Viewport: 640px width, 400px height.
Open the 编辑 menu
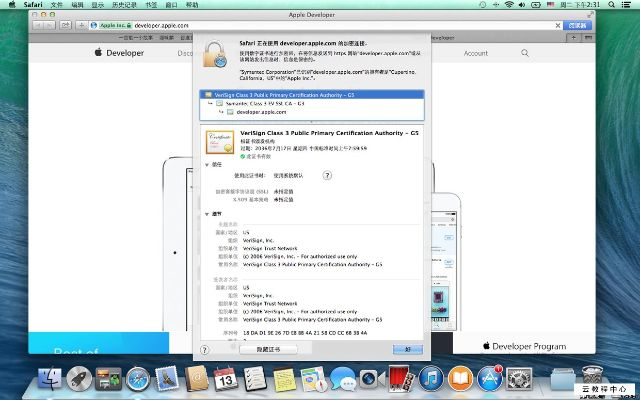coord(77,5)
